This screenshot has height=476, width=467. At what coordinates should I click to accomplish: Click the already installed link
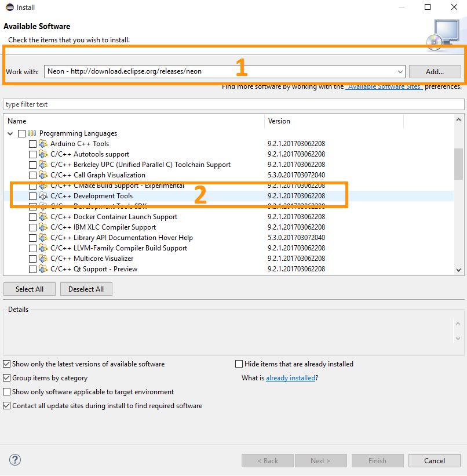point(290,378)
